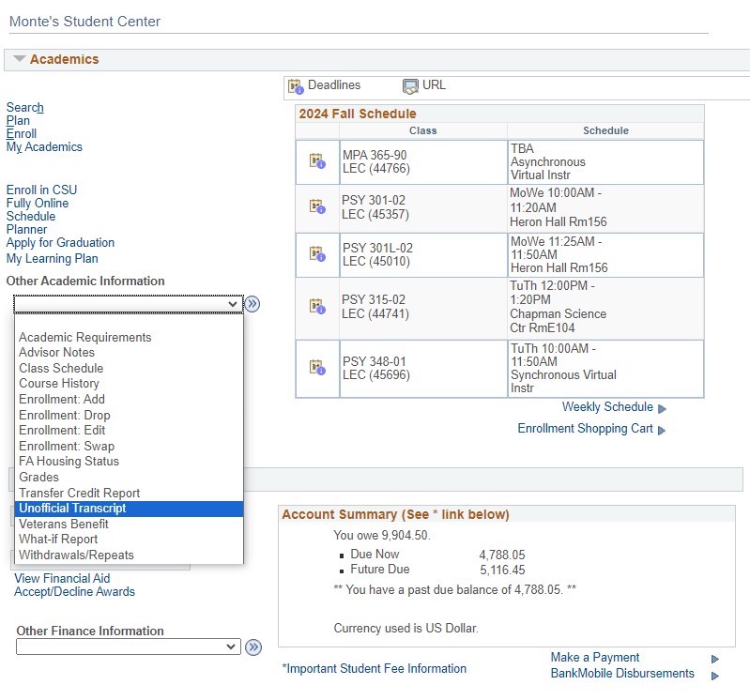
Task: Click the Schedule column header
Action: pyautogui.click(x=605, y=130)
